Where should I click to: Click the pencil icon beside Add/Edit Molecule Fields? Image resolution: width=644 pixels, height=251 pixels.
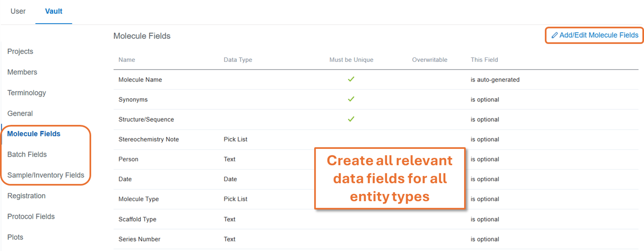tap(554, 36)
